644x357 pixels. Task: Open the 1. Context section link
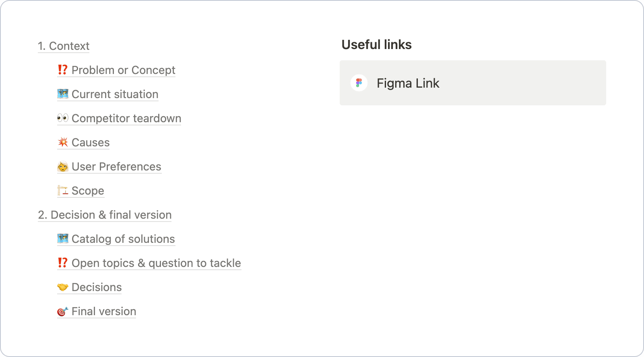(64, 46)
